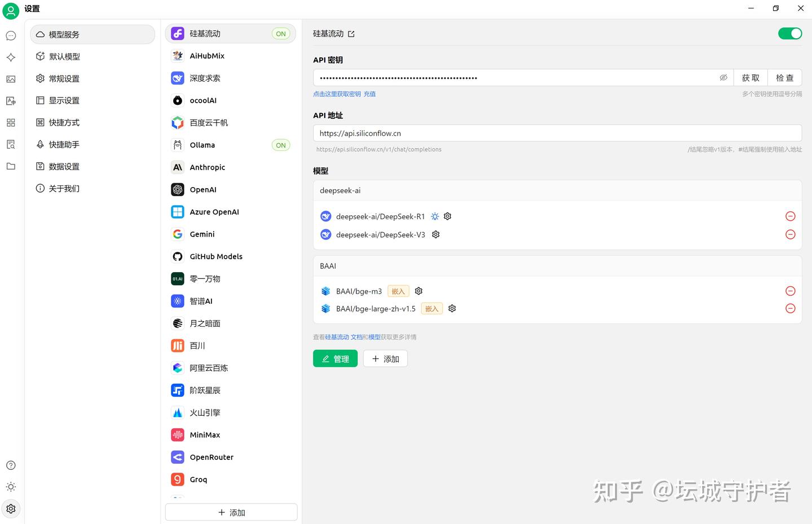The height and width of the screenshot is (524, 812).
Task: Switch theme using the sun icon
Action: (x=11, y=486)
